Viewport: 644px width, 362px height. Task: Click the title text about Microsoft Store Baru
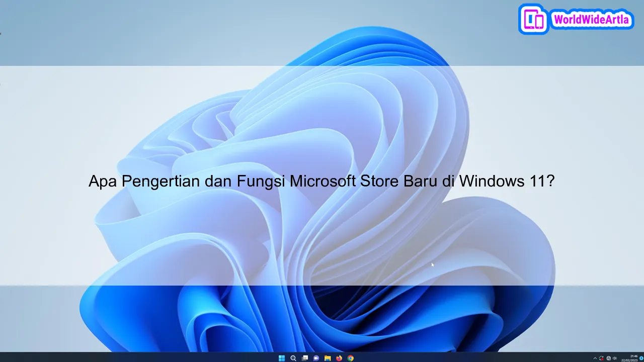321,181
